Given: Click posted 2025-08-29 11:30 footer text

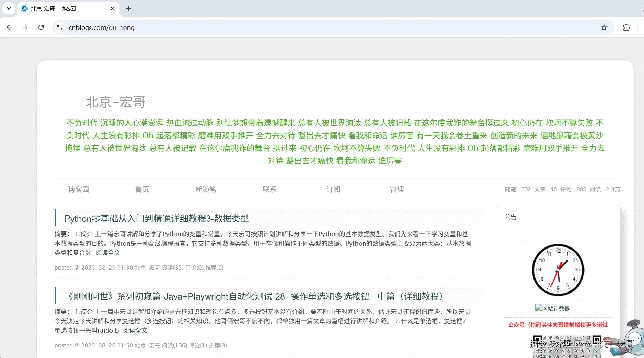Looking at the screenshot, I should click(139, 268).
